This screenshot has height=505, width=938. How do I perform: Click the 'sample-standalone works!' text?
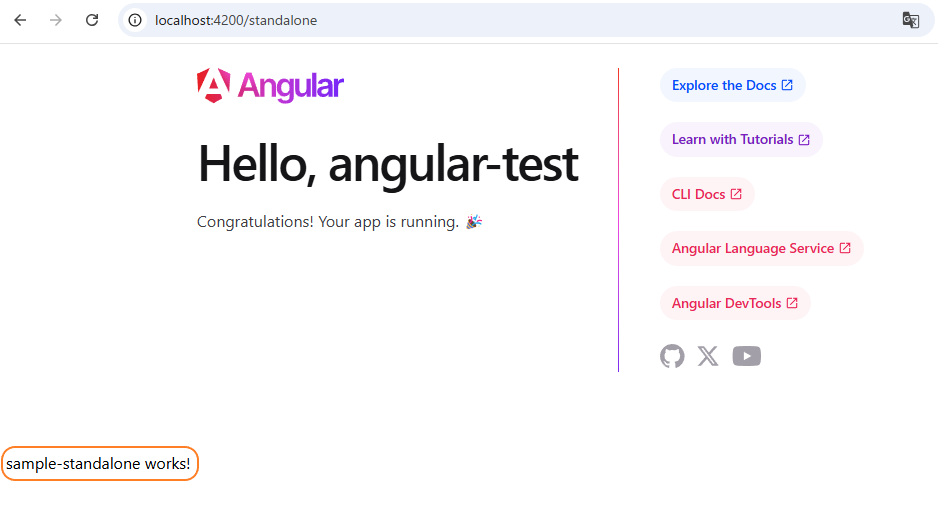(x=99, y=464)
